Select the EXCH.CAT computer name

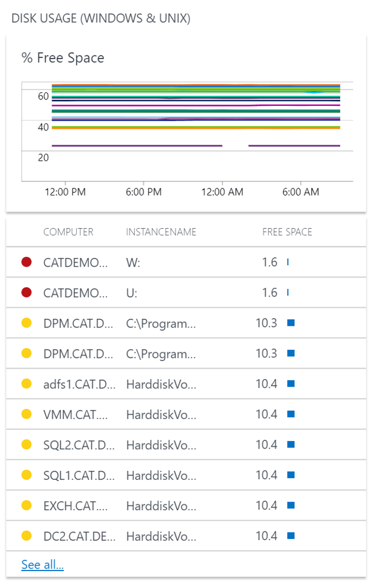coord(71,506)
